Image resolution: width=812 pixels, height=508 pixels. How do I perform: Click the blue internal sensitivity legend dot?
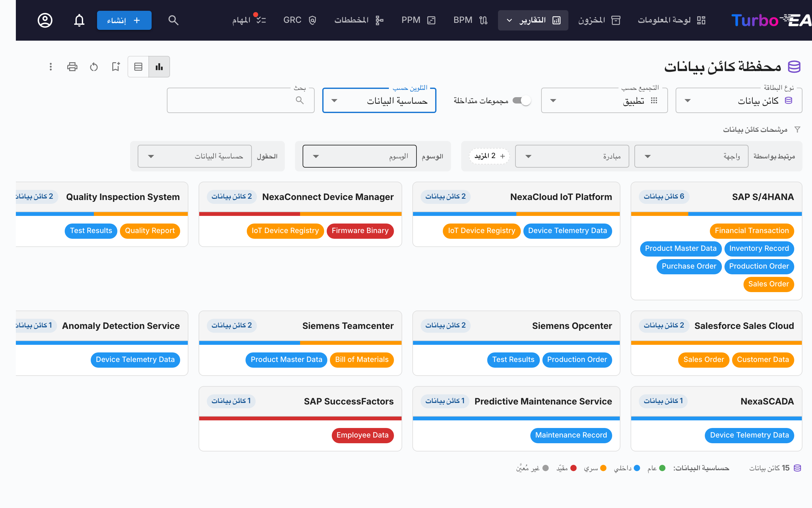click(x=637, y=468)
